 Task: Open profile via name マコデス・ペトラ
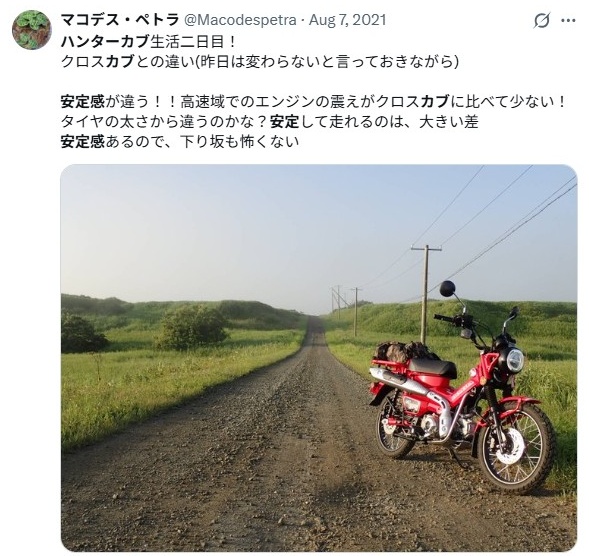tap(120, 20)
